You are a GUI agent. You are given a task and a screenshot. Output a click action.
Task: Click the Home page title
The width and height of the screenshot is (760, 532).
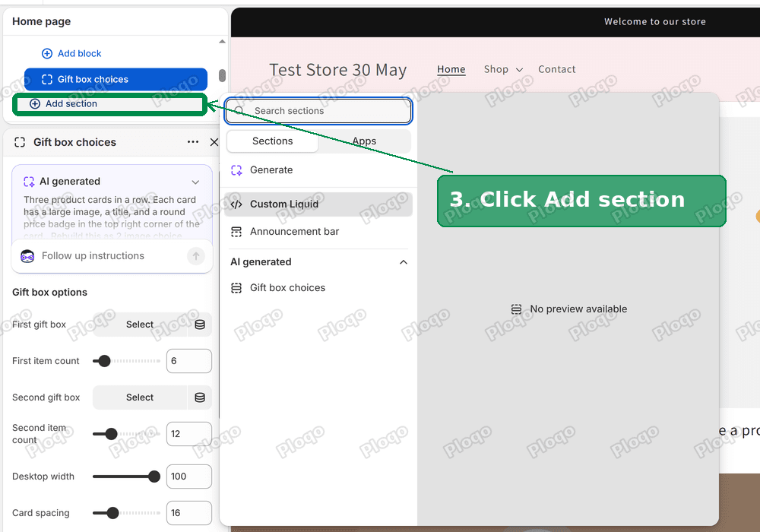click(41, 21)
